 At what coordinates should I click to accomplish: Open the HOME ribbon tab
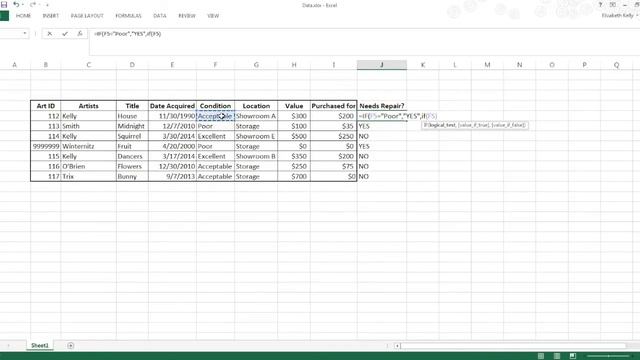tap(23, 16)
